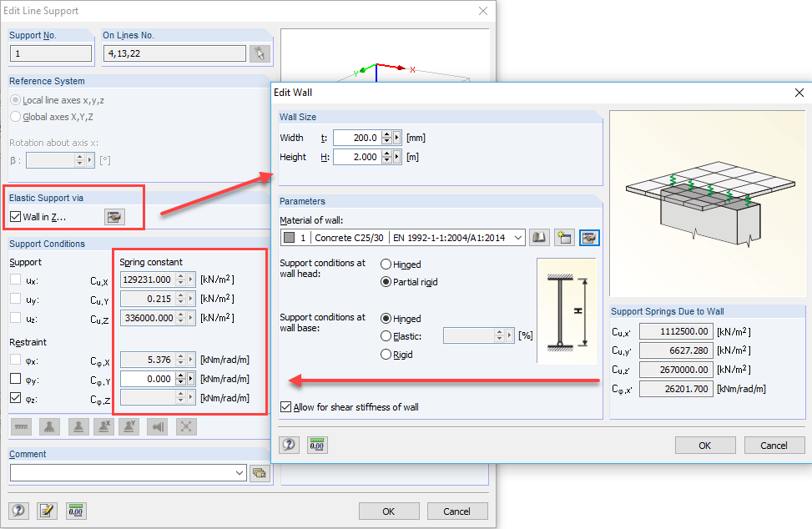Select Hinged for wall head support conditions
This screenshot has height=529, width=812.
(386, 264)
